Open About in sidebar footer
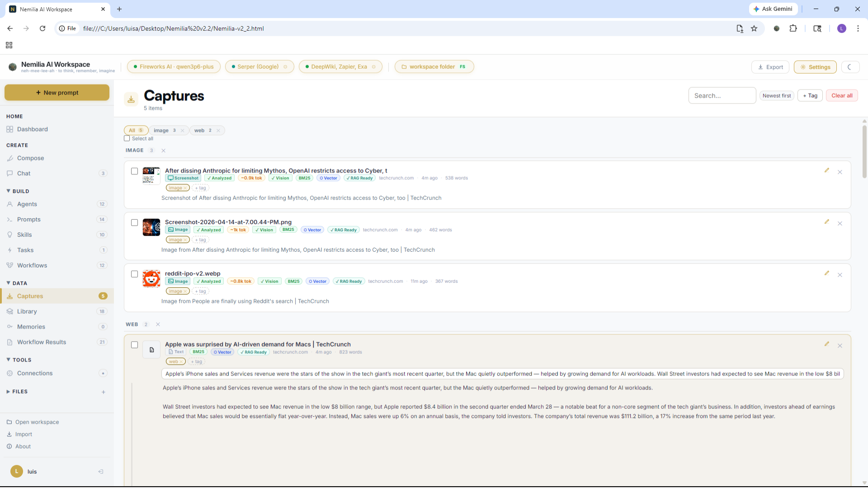 pyautogui.click(x=19, y=446)
